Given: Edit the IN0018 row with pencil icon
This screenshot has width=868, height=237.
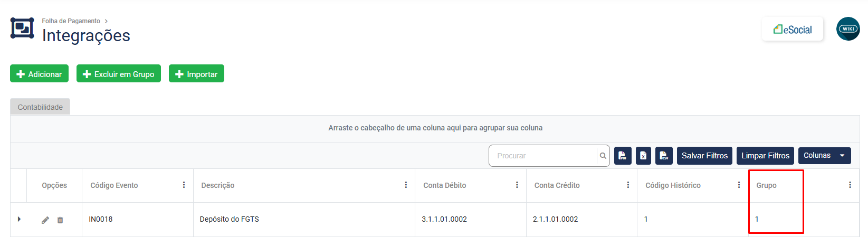Looking at the screenshot, I should click(45, 220).
